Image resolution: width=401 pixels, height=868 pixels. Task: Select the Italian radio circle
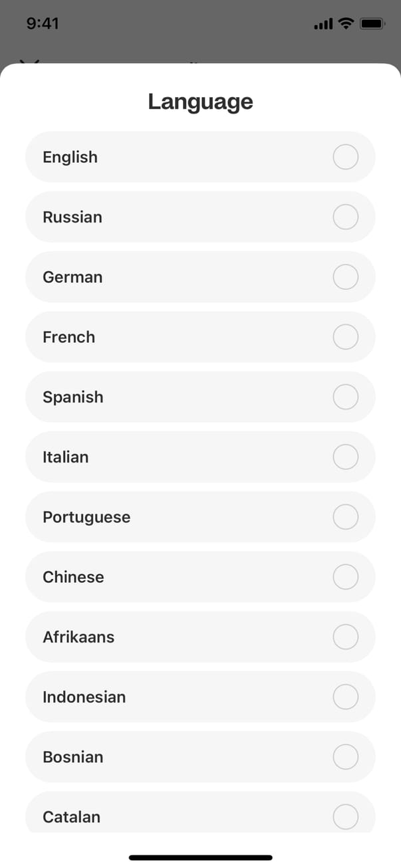[345, 457]
